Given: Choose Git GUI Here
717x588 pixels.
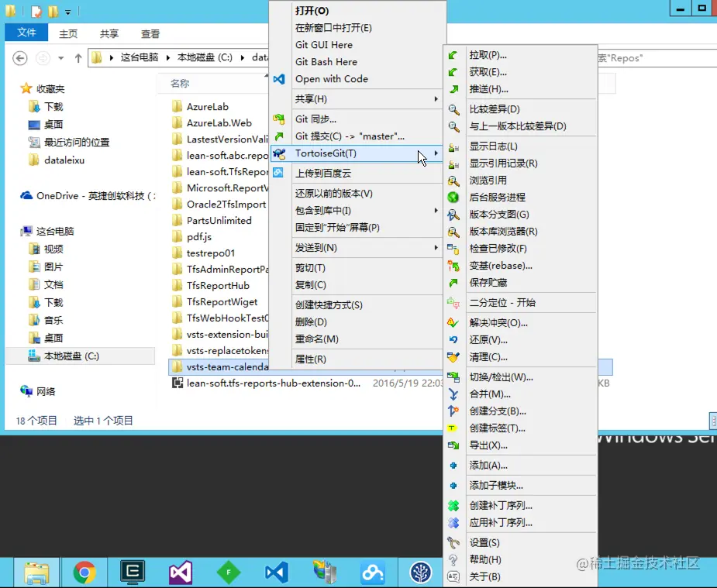Looking at the screenshot, I should 357,45.
